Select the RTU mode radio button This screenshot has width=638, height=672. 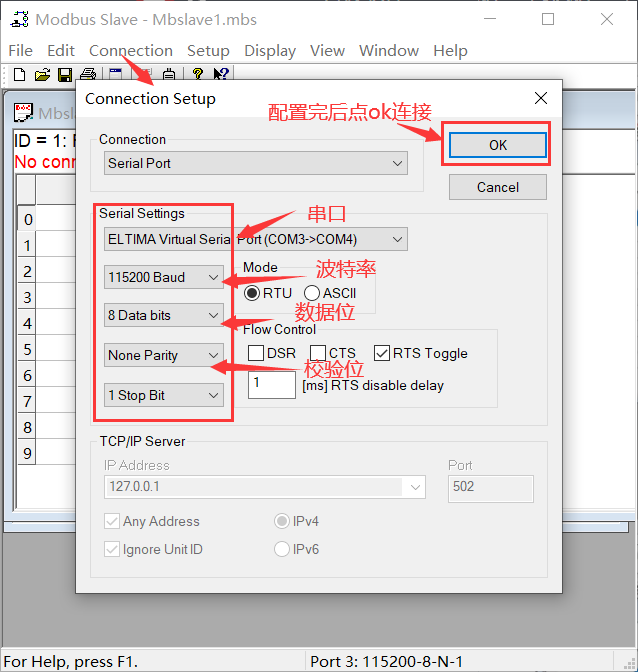click(x=252, y=293)
